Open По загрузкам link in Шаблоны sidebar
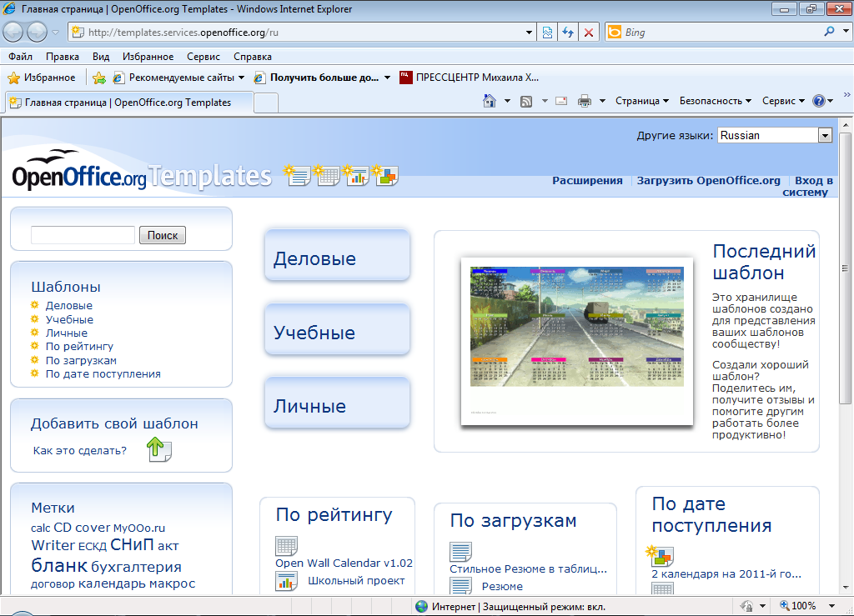 point(81,360)
